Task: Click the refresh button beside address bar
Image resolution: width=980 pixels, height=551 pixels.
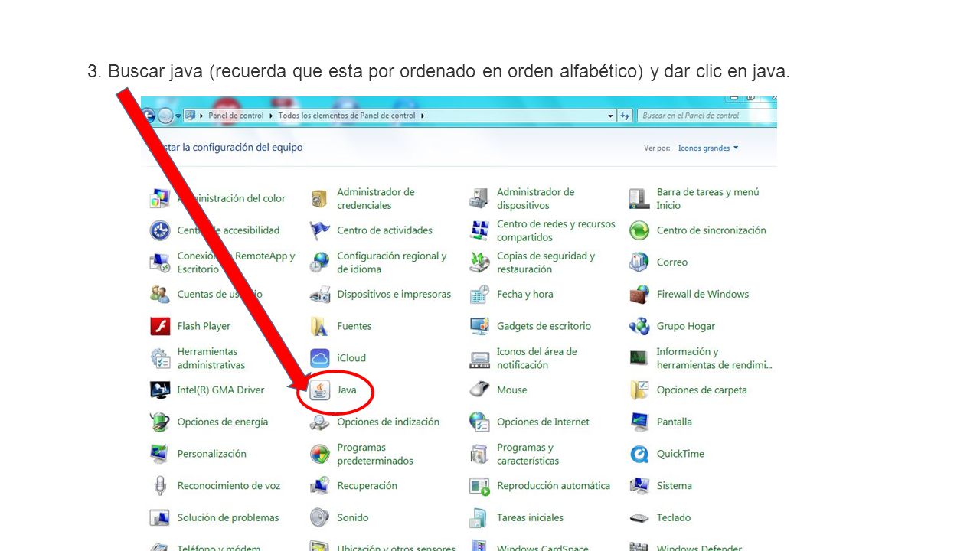Action: coord(626,116)
